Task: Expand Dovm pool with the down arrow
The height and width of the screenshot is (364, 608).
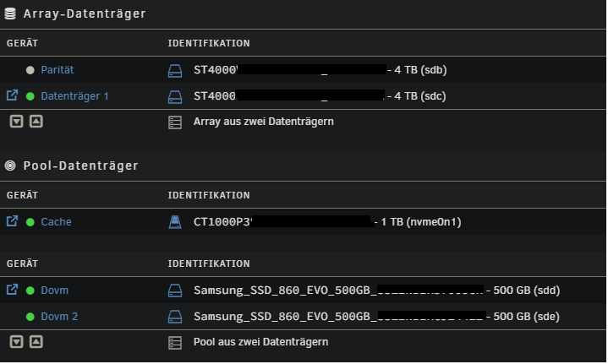Action: [x=16, y=342]
